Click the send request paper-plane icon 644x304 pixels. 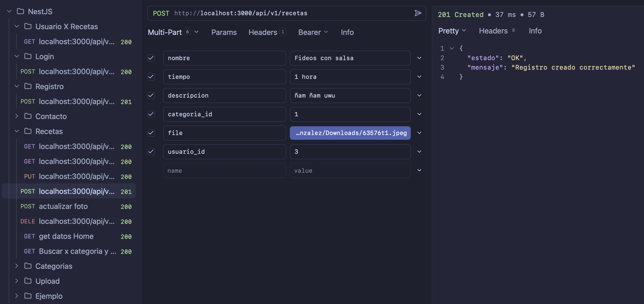coord(418,13)
